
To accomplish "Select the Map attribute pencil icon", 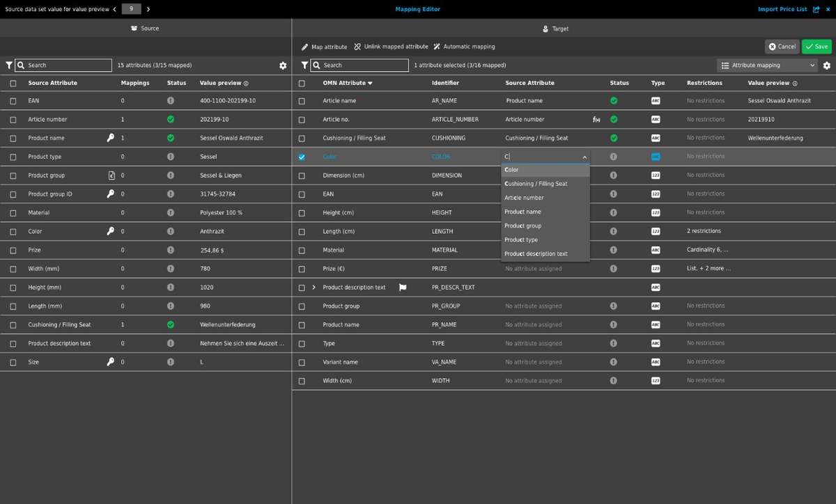I will [x=305, y=47].
